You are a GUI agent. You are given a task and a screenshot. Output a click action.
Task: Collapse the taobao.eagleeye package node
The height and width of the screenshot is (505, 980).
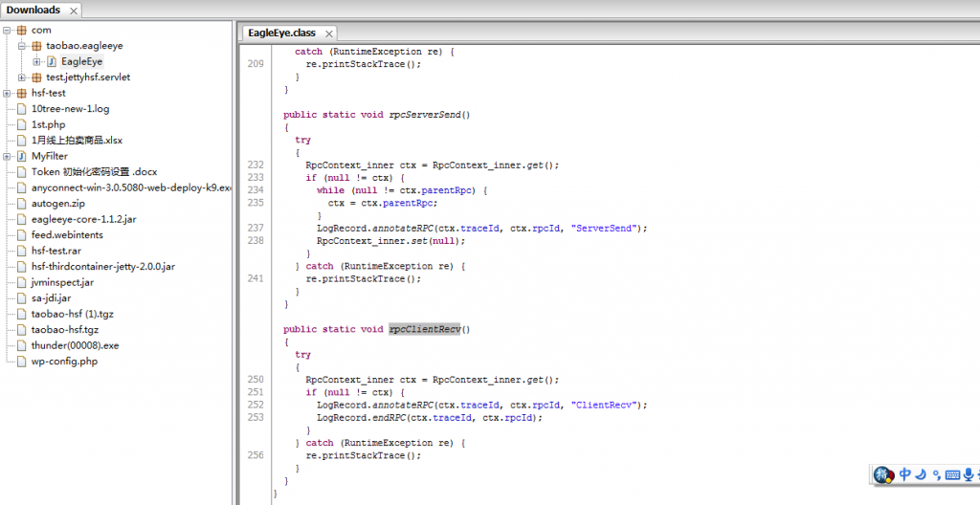22,46
